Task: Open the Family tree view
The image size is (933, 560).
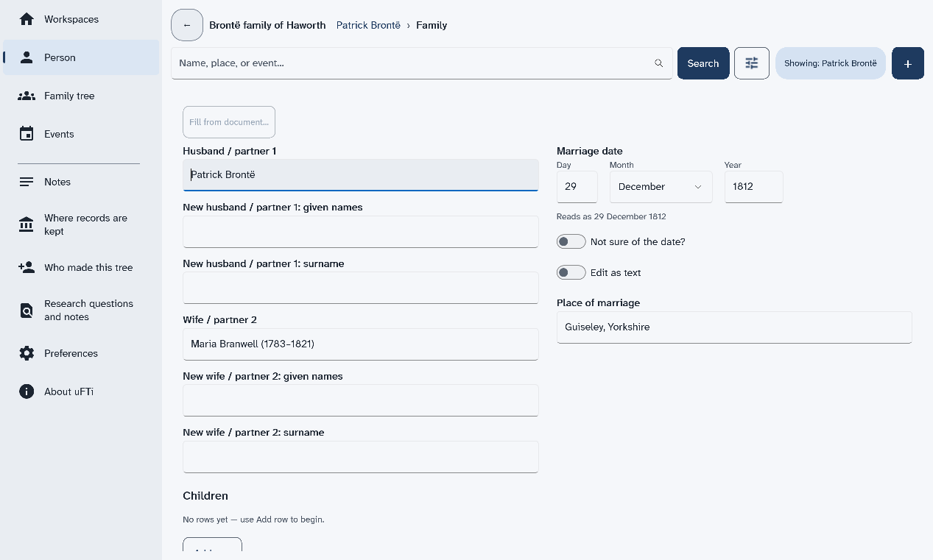Action: [x=81, y=96]
